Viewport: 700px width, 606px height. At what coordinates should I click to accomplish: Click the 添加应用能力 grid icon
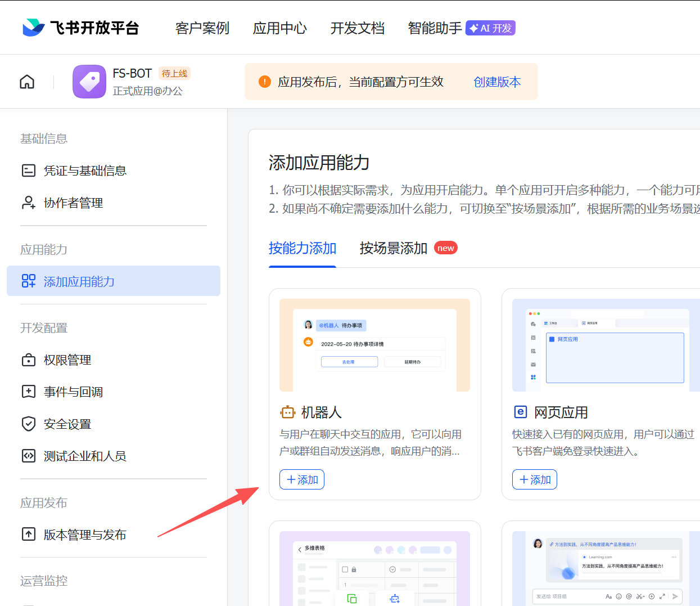29,281
